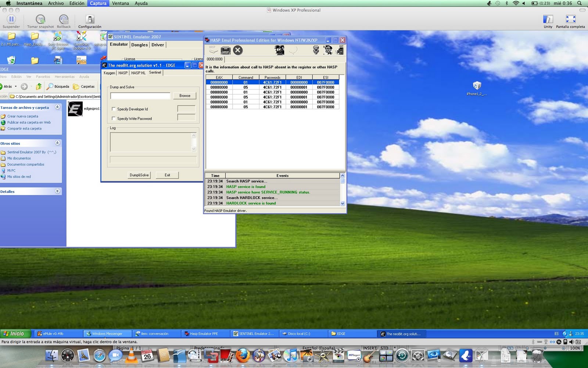Enable Specify Write Password checkbox

(x=114, y=118)
